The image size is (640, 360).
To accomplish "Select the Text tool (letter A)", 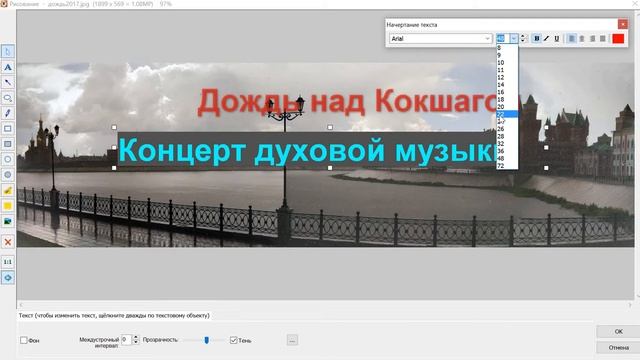I will (x=8, y=67).
